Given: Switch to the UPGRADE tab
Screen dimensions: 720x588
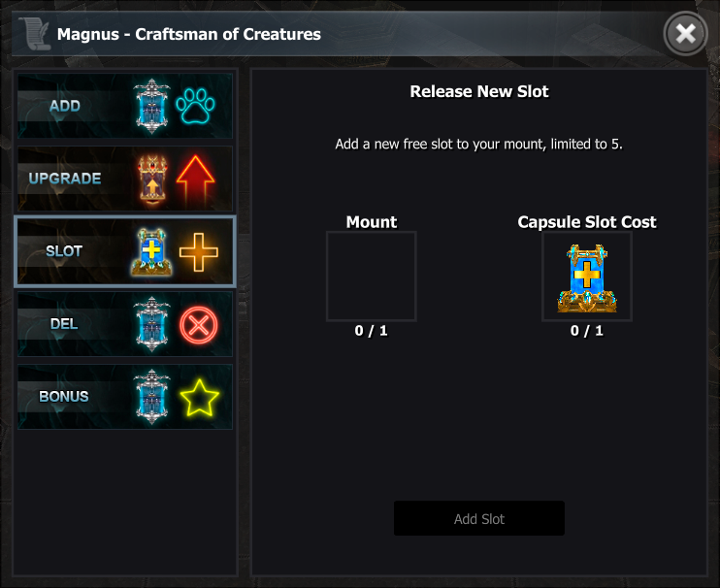Looking at the screenshot, I should [x=65, y=179].
